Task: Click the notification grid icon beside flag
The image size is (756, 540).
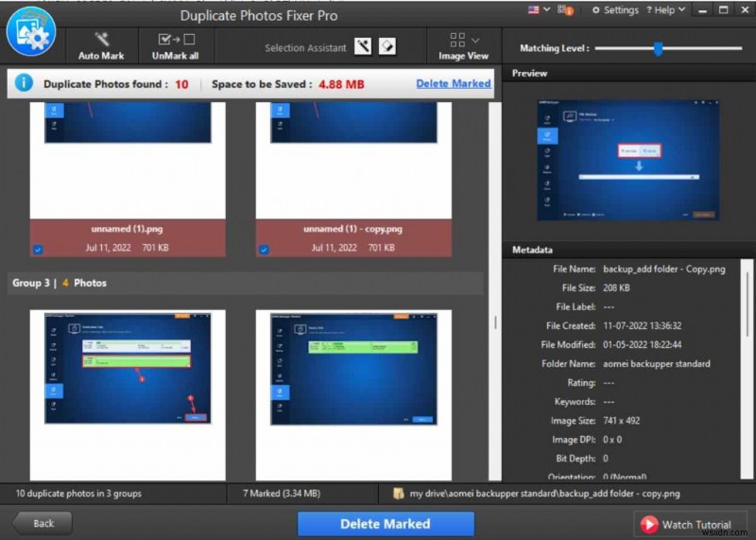Action: pos(564,10)
